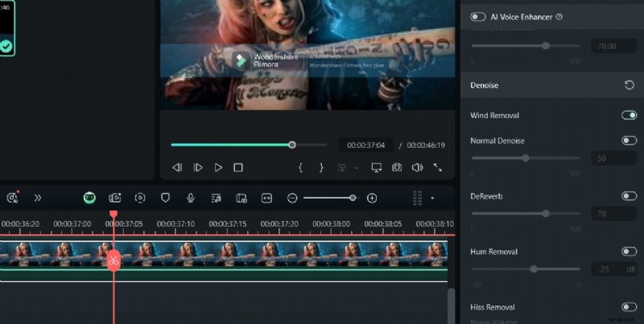Click the Normal Denoise value field showing 50

pos(614,158)
